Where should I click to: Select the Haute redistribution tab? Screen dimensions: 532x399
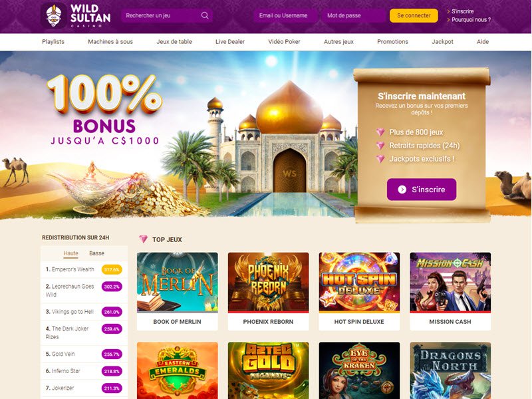70,253
